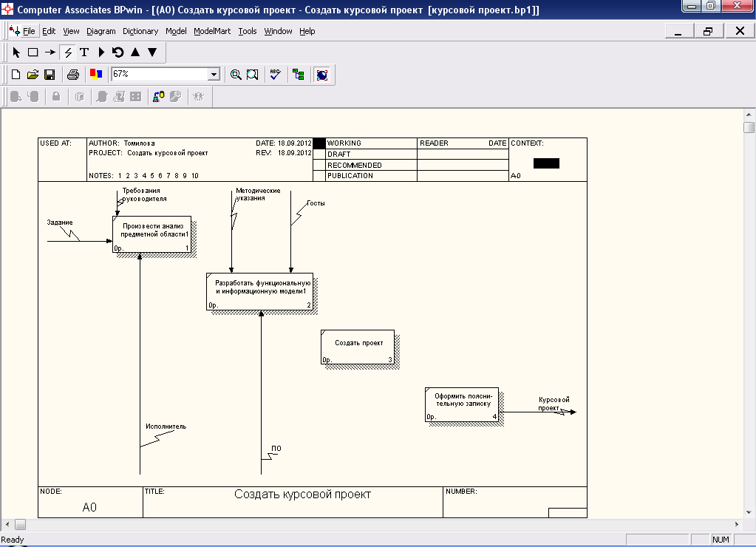The image size is (756, 547).
Task: Select the Activity Box tool
Action: pyautogui.click(x=33, y=52)
